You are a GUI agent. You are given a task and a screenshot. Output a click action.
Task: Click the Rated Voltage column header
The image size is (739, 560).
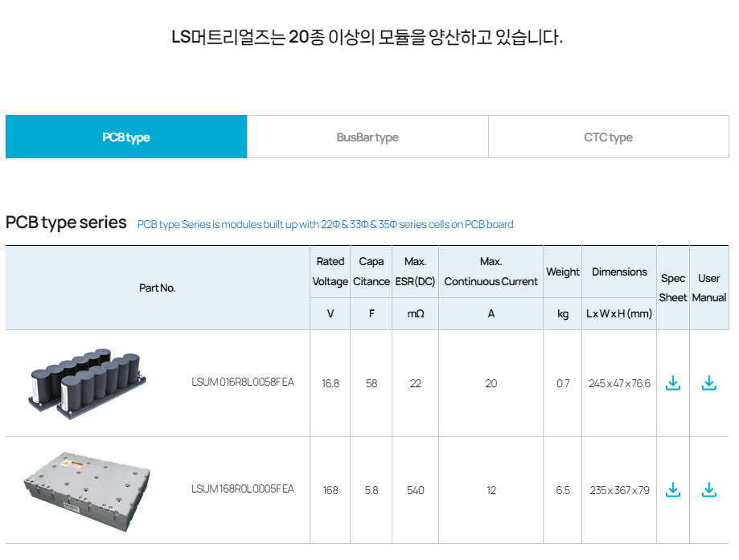330,272
